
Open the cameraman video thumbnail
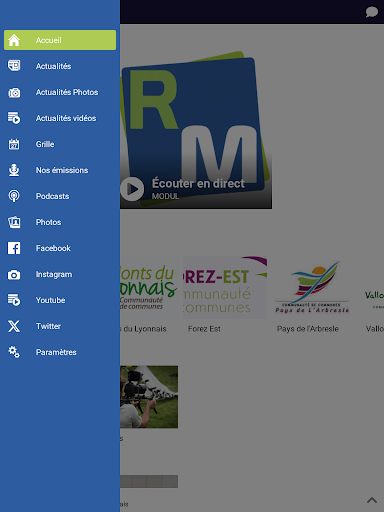[149, 397]
